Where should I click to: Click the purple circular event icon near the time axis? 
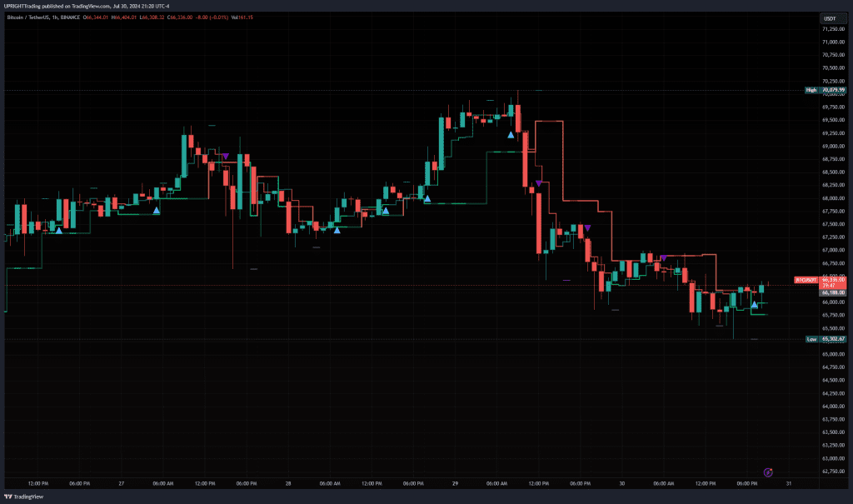768,472
